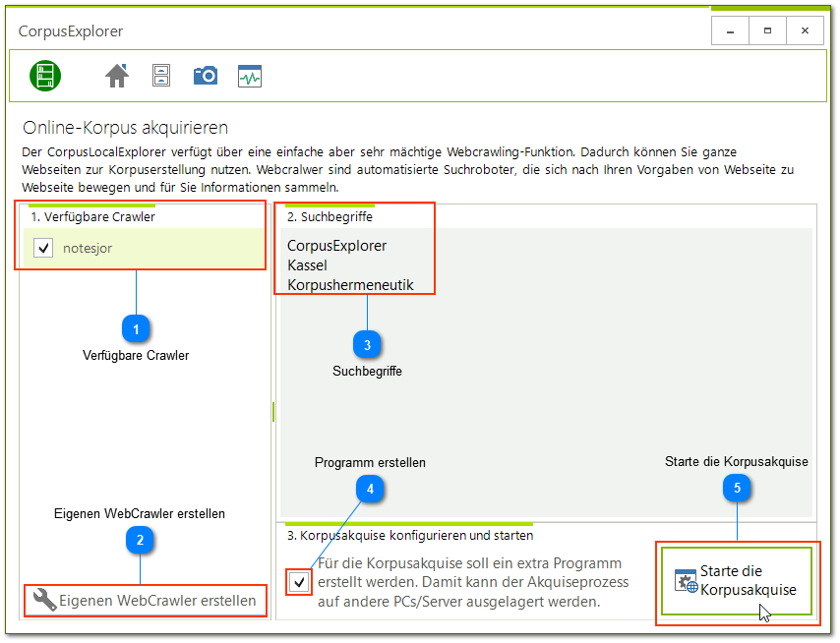Click Eigenen WebCrawler erstellen button
840x643 pixels.
[x=146, y=601]
